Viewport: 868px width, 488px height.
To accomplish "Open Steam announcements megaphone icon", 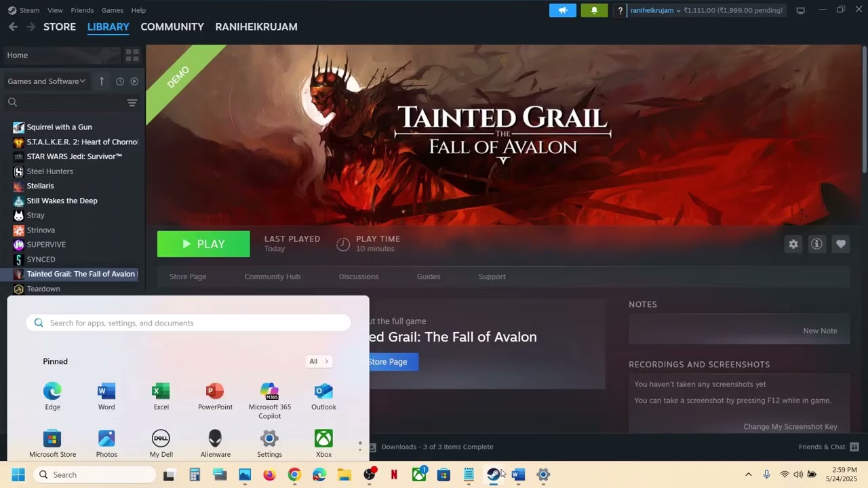I will click(563, 10).
